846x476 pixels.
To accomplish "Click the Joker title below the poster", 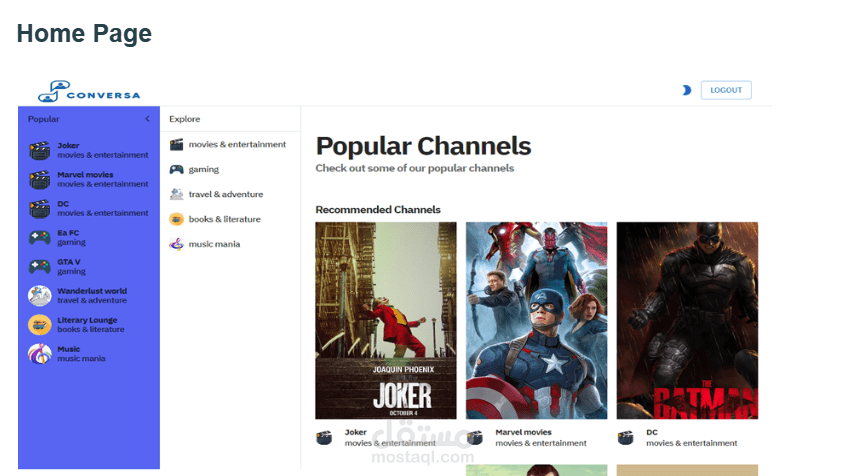I will point(356,432).
